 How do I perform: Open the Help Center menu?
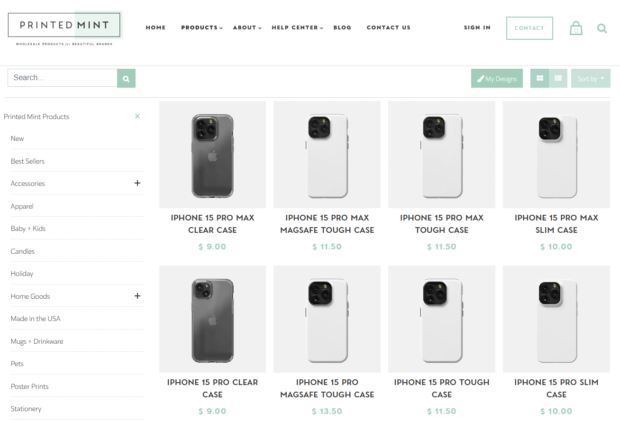[297, 28]
